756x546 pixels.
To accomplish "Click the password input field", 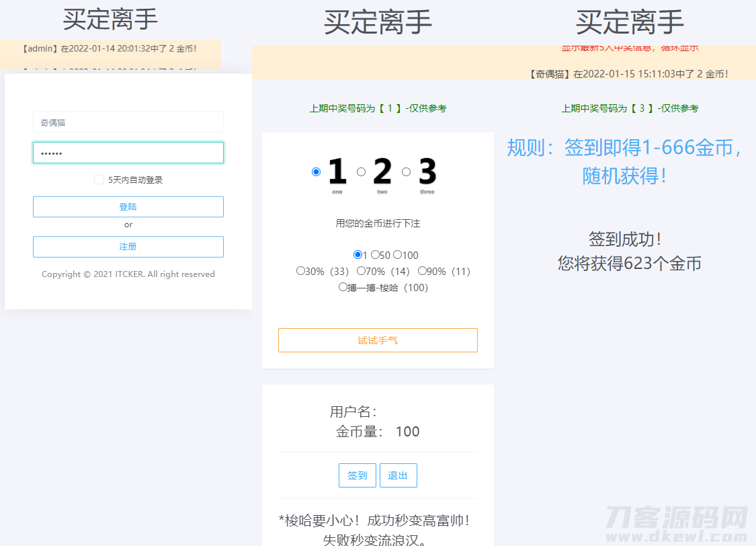I will (128, 153).
